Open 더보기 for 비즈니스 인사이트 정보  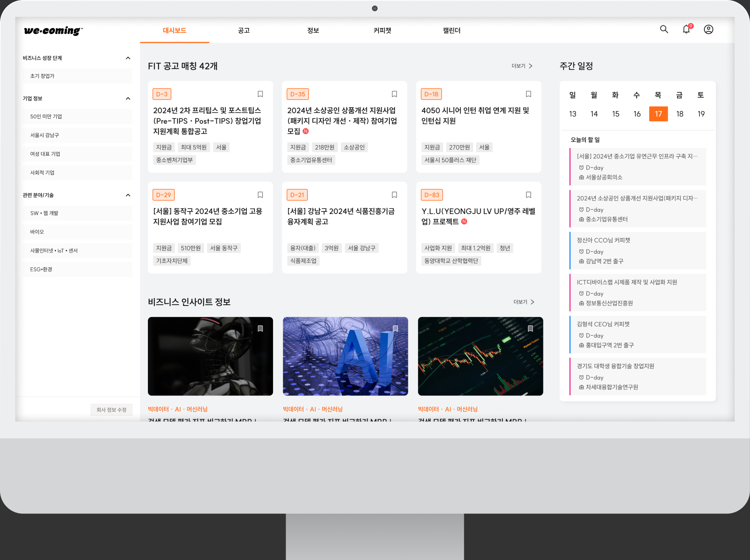coord(524,302)
